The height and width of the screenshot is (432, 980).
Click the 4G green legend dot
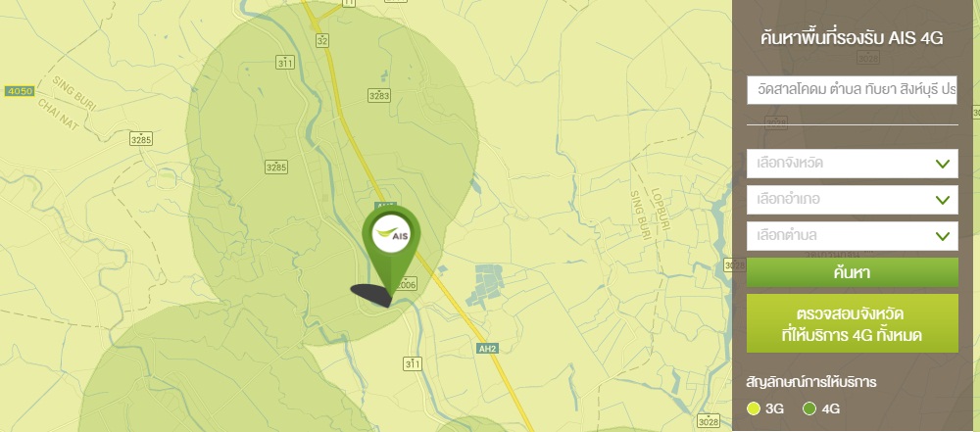pyautogui.click(x=809, y=408)
